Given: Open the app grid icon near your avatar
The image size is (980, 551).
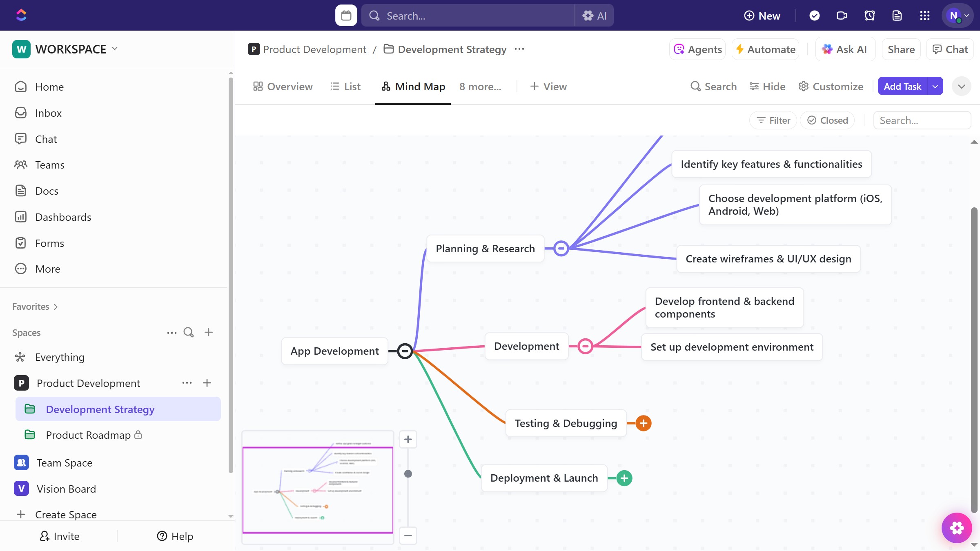Looking at the screenshot, I should 924,15.
